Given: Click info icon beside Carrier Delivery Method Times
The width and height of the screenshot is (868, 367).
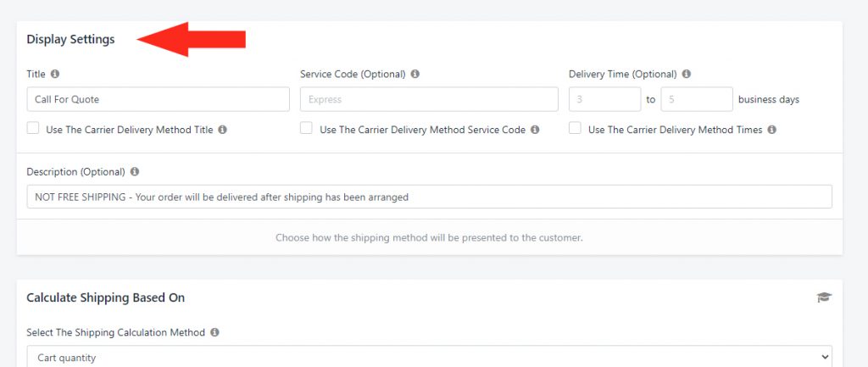Looking at the screenshot, I should [x=771, y=130].
